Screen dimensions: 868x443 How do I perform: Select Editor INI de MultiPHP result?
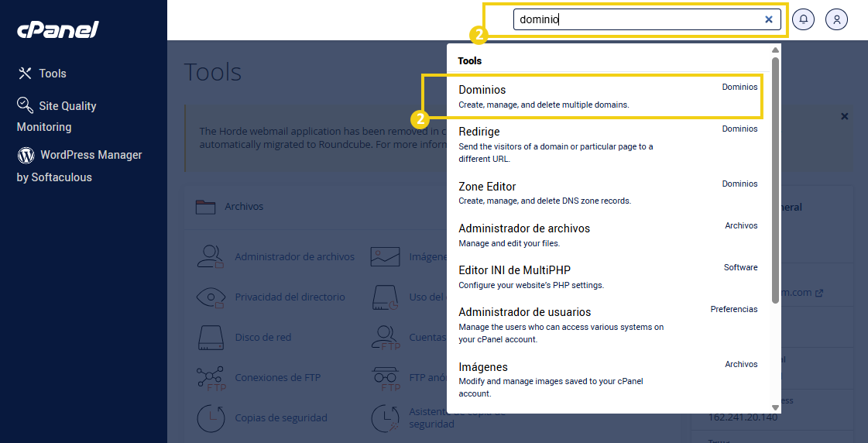pyautogui.click(x=608, y=277)
